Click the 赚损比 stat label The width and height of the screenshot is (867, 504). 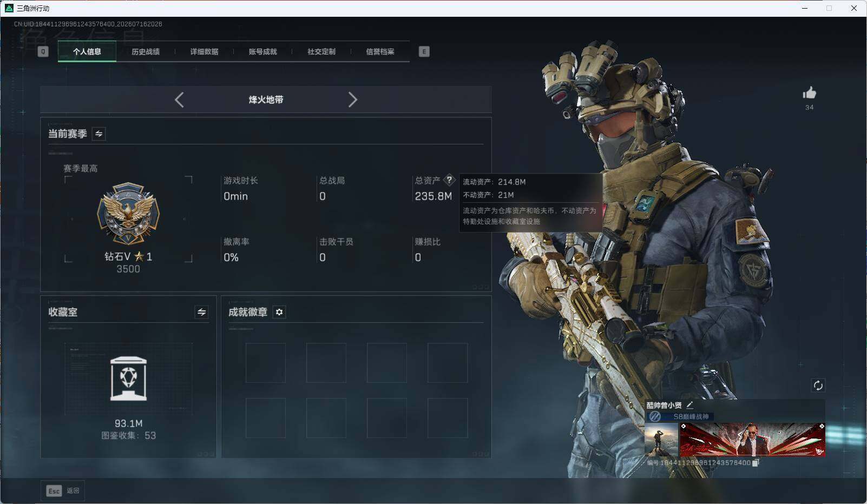click(428, 242)
